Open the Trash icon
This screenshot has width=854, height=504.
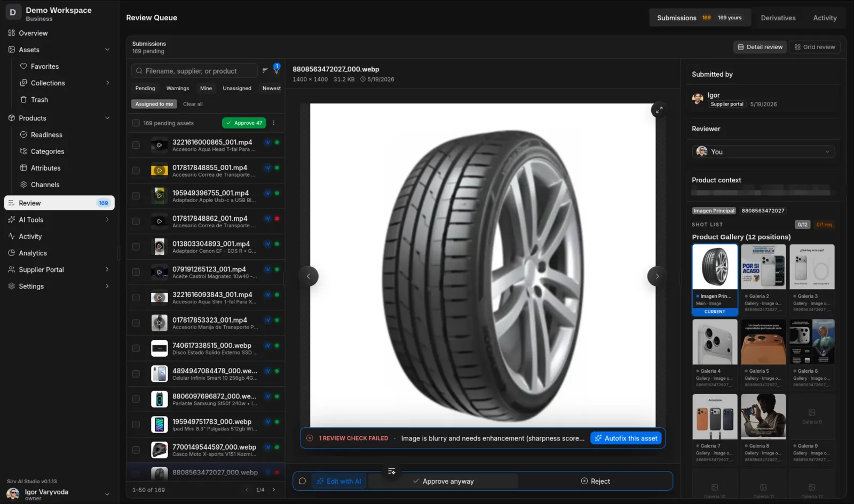tap(23, 100)
